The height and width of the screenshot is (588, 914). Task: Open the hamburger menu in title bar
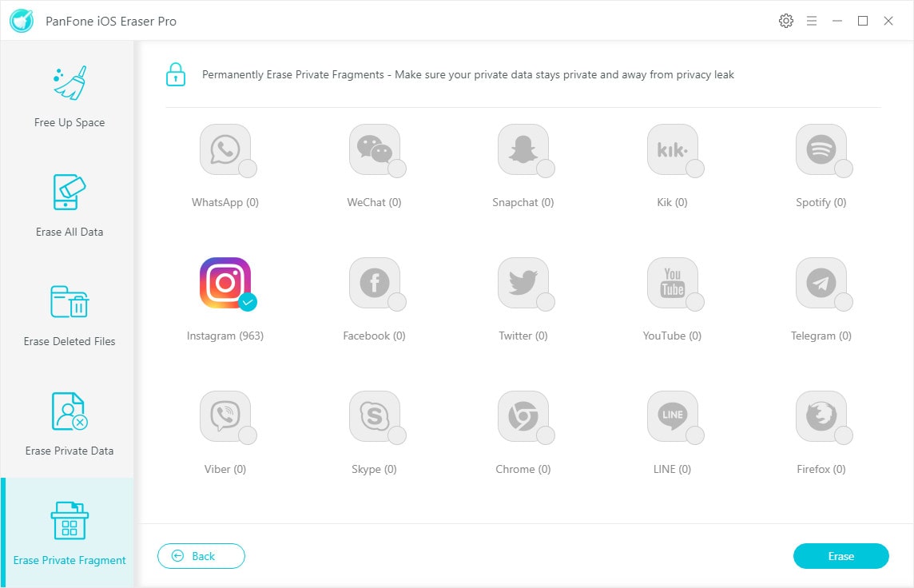[x=812, y=21]
